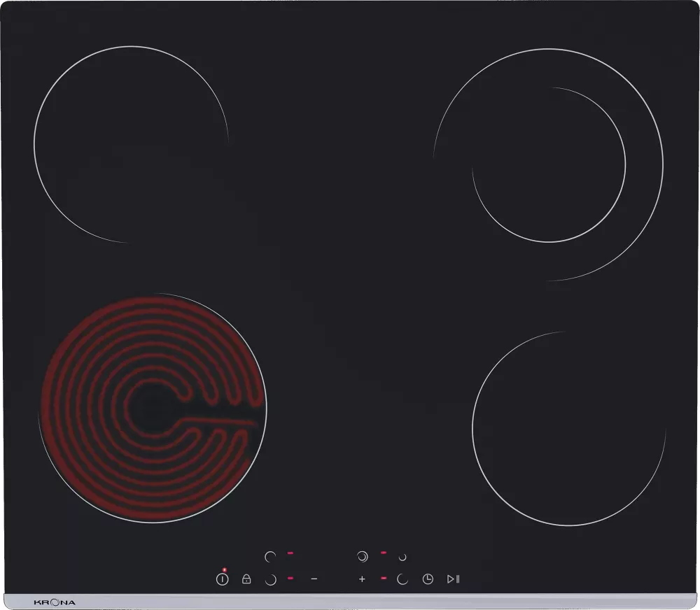The image size is (700, 610).
Task: Tap the red indicator beside front-left zone icon
Action: (x=290, y=579)
